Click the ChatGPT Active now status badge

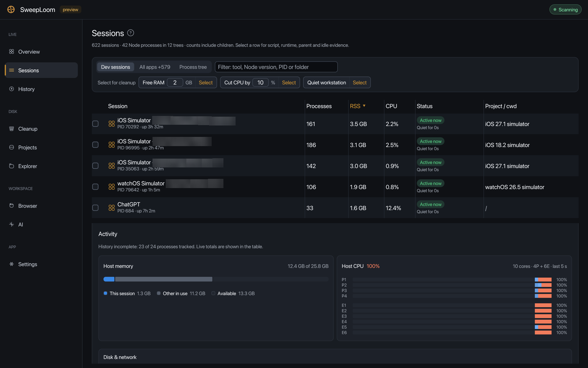[431, 204]
